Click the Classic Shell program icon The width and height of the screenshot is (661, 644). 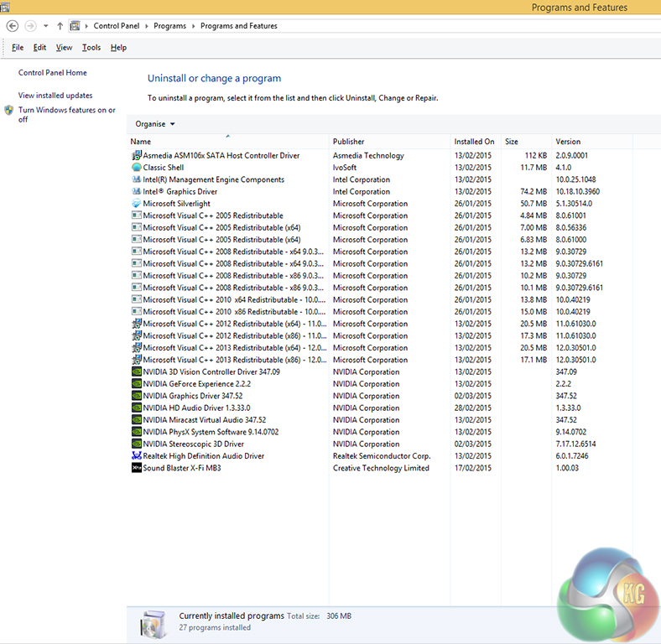pyautogui.click(x=137, y=168)
